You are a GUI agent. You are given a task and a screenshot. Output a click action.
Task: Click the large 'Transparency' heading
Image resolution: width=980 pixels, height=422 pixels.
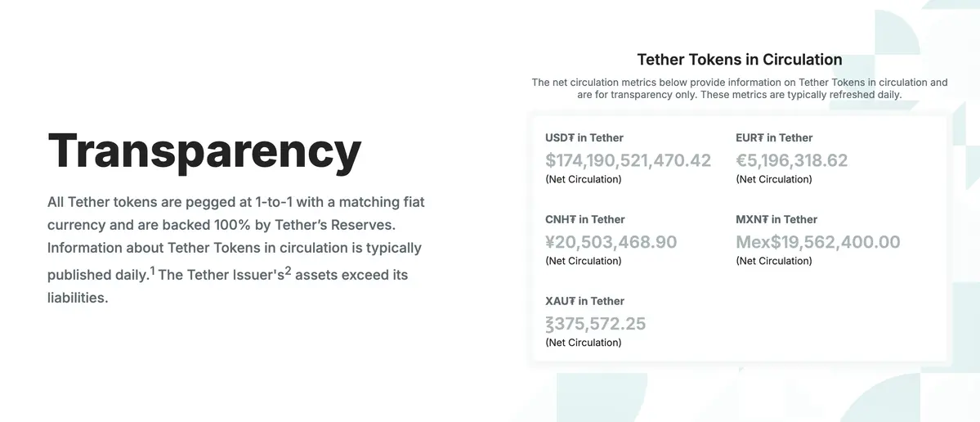(204, 152)
